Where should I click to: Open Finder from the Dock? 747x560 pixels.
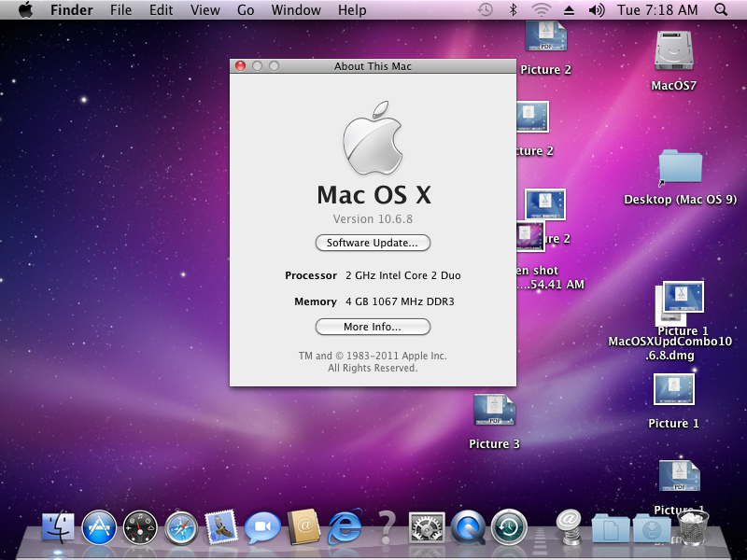(58, 527)
